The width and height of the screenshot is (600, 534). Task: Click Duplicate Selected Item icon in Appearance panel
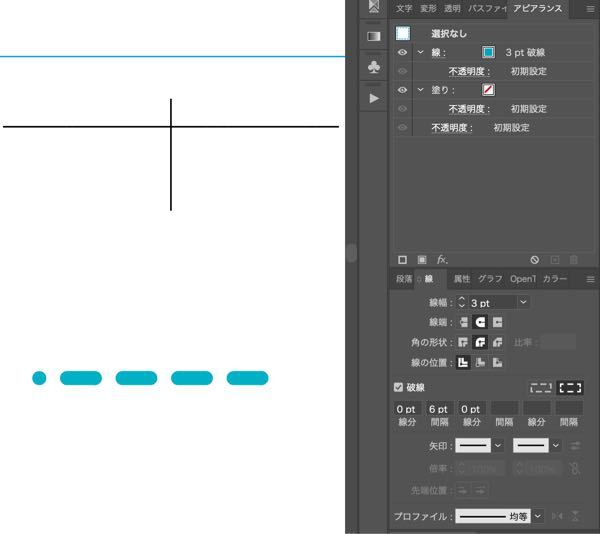click(x=554, y=260)
